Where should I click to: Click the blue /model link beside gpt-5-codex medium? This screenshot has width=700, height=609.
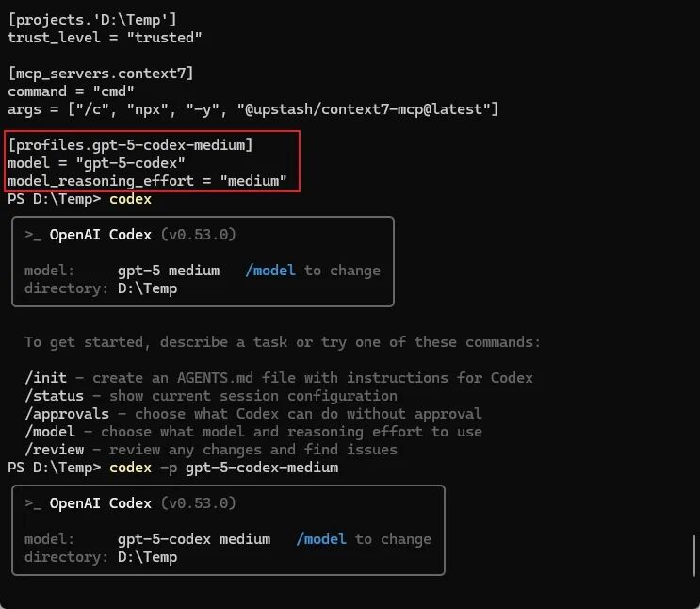tap(321, 539)
